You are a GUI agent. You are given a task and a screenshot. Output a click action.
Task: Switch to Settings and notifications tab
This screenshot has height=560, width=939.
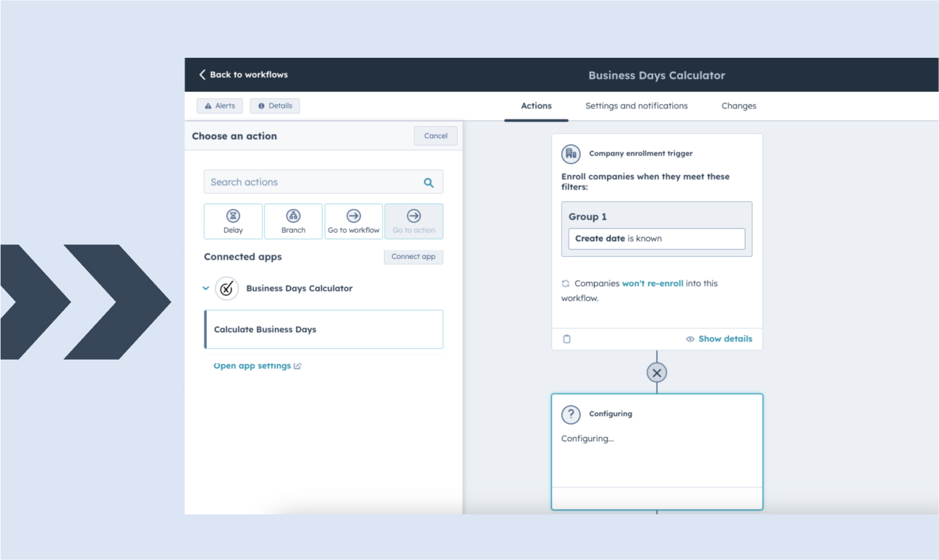pyautogui.click(x=636, y=106)
